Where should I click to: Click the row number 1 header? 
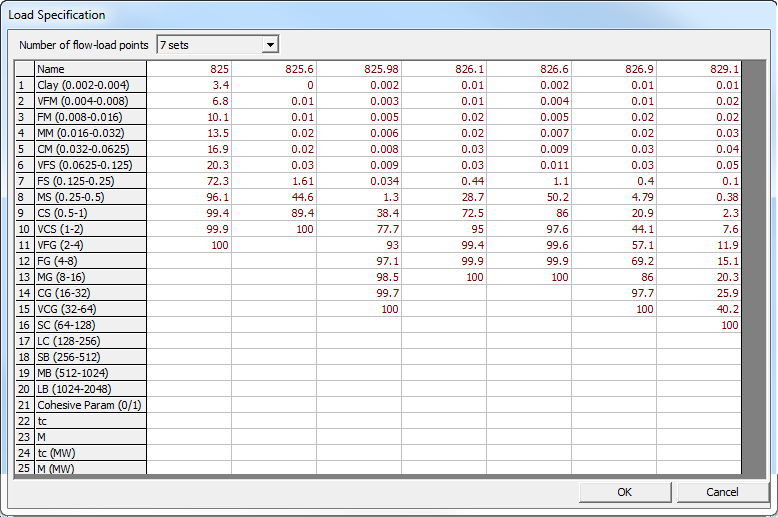[25, 85]
